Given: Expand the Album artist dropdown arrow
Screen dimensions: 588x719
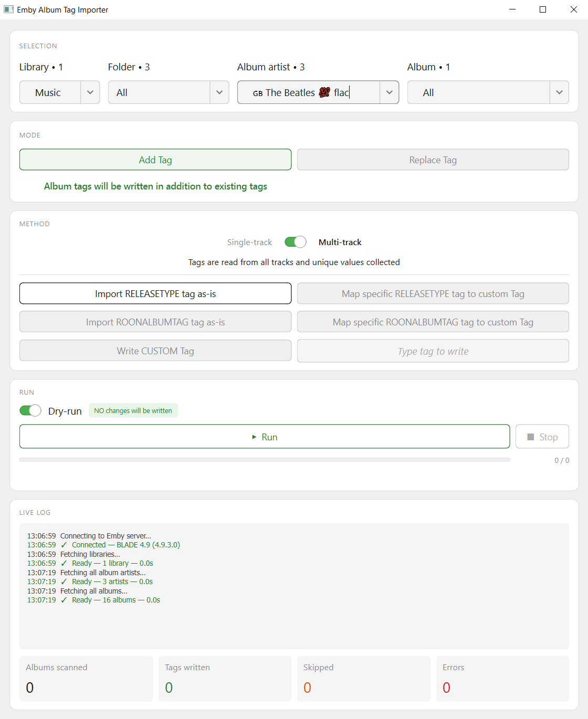Looking at the screenshot, I should coord(389,92).
